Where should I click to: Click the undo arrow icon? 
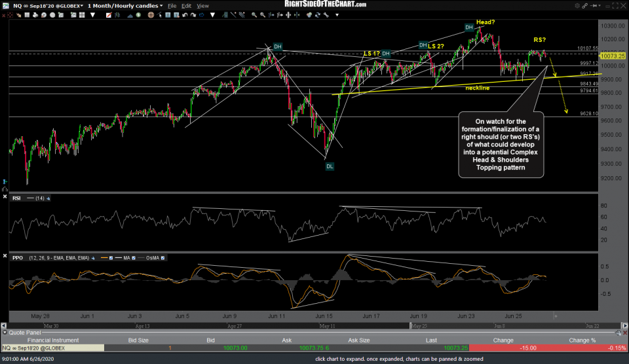click(185, 15)
